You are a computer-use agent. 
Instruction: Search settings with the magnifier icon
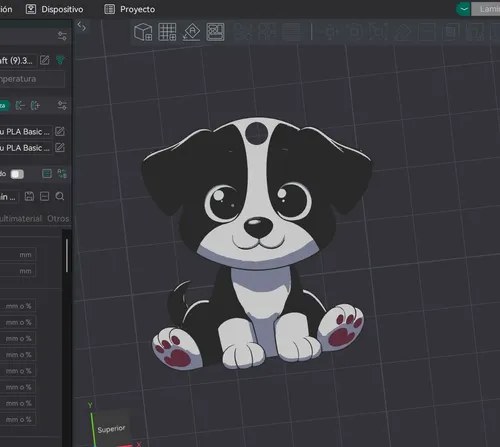tap(60, 196)
